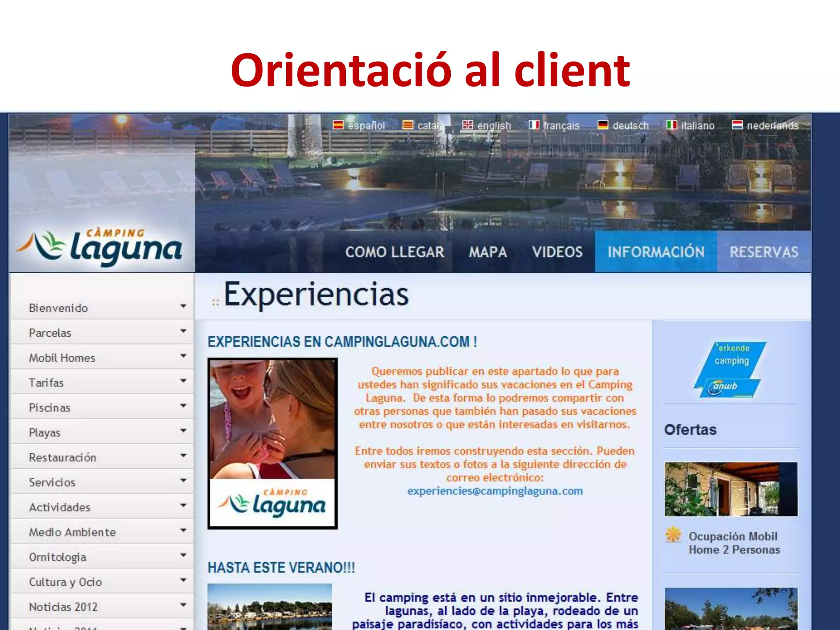Expand the Noticias 2012 menu arrow
Image resolution: width=840 pixels, height=630 pixels.
[183, 605]
